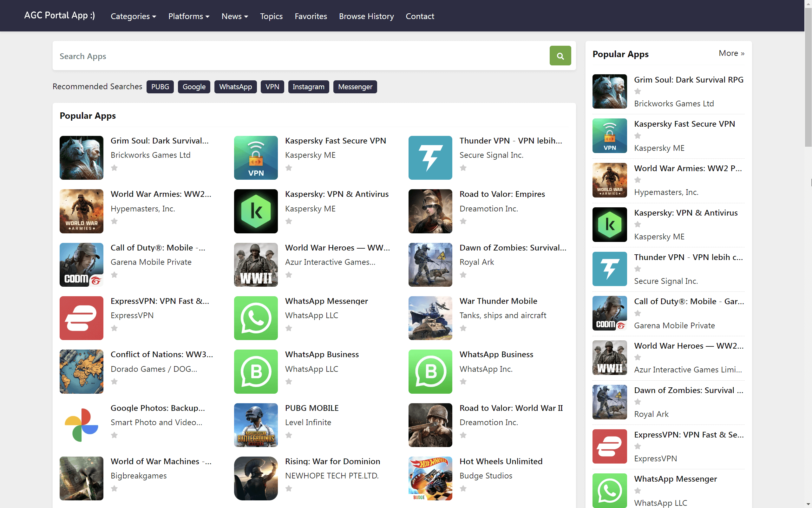812x508 pixels.
Task: Open Road to Valor: World War II icon
Action: (430, 425)
